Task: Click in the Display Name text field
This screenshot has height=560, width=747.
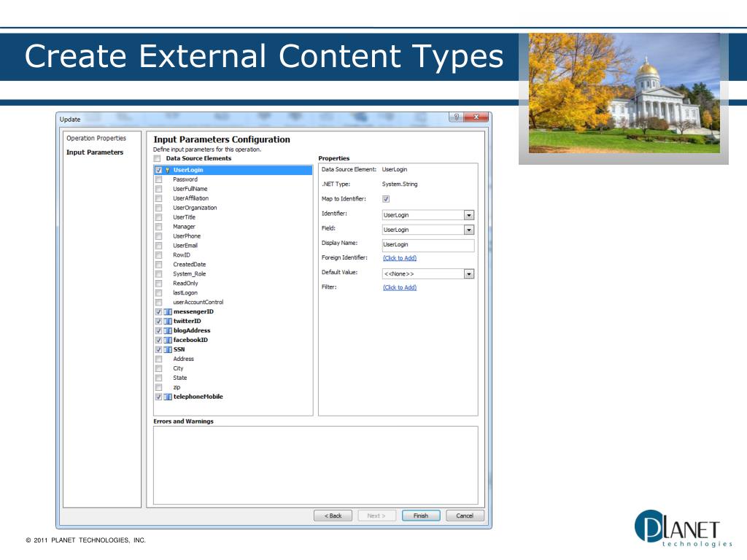Action: [427, 245]
